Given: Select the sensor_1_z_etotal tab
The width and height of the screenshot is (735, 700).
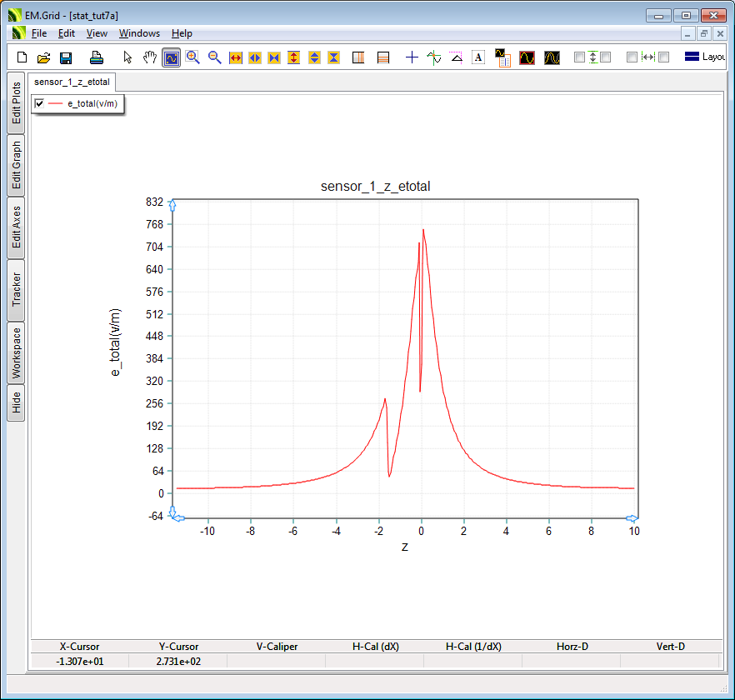Looking at the screenshot, I should pyautogui.click(x=72, y=82).
